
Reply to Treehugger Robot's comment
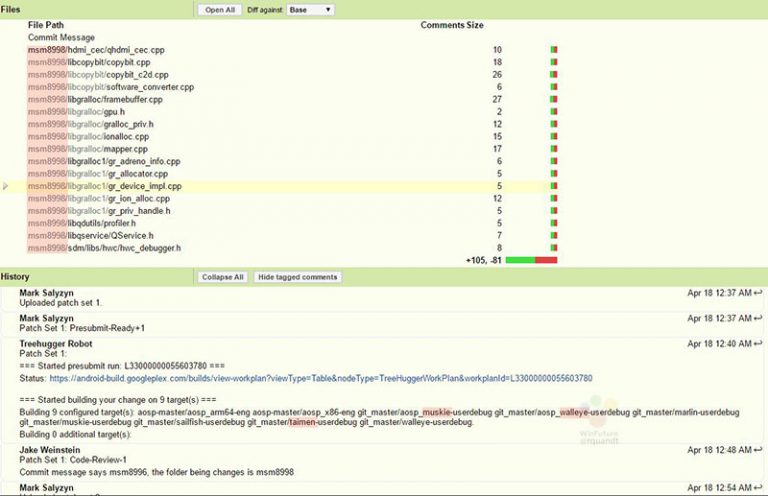757,343
